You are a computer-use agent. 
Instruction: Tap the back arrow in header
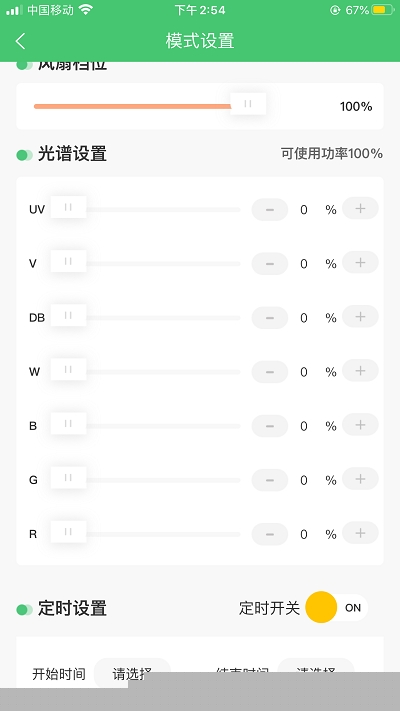point(20,41)
